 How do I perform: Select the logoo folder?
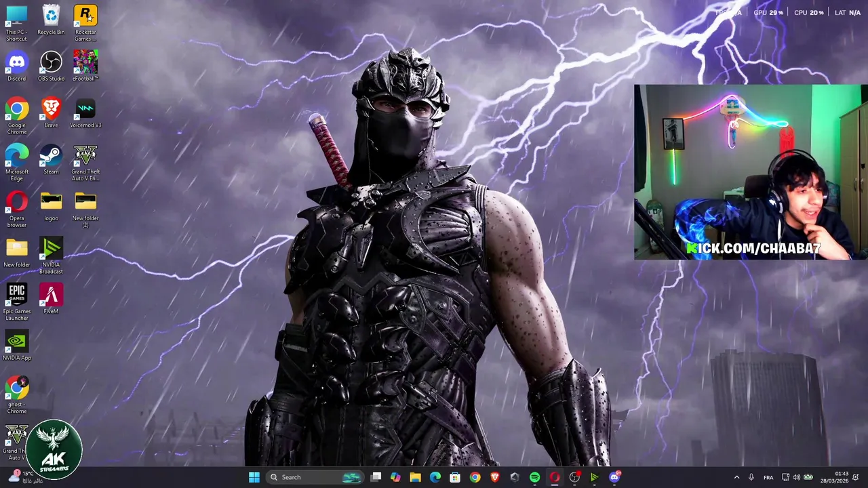click(x=51, y=206)
